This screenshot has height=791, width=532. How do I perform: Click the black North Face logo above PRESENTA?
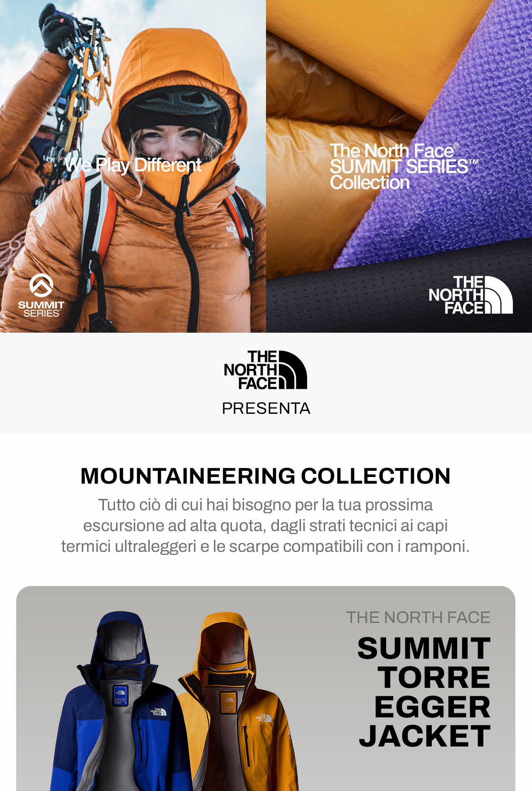click(266, 370)
